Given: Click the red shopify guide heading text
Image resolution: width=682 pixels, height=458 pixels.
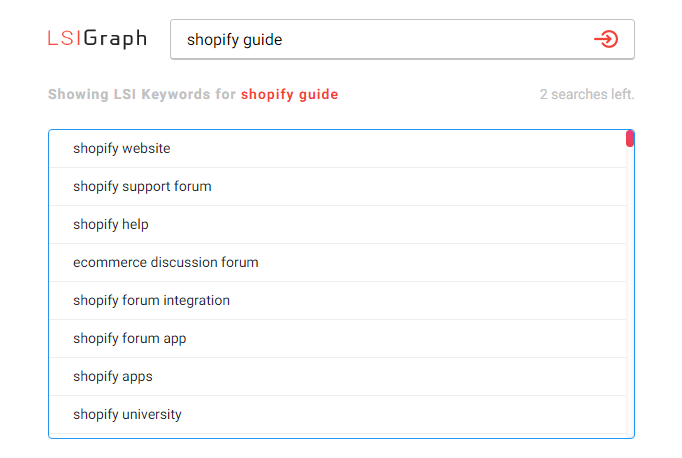Looking at the screenshot, I should click(289, 94).
